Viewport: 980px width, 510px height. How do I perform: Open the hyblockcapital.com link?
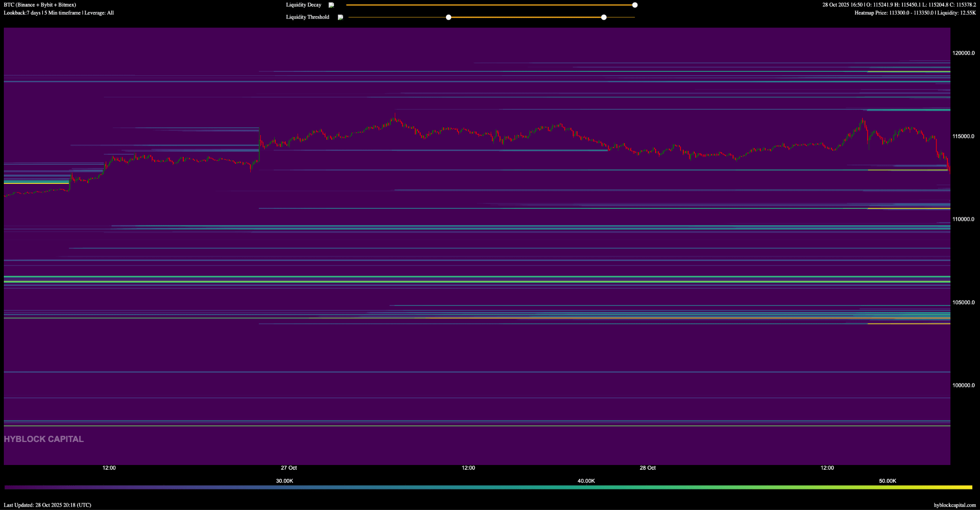(x=954, y=505)
